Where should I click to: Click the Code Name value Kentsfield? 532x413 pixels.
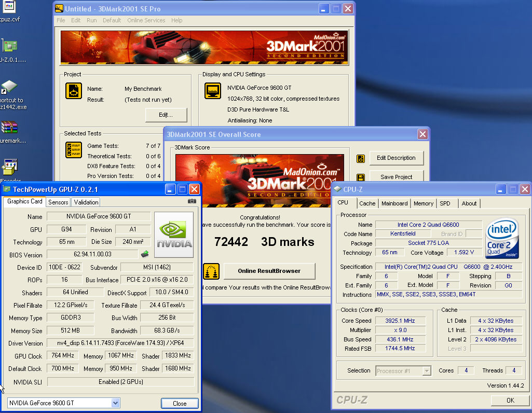[403, 233]
